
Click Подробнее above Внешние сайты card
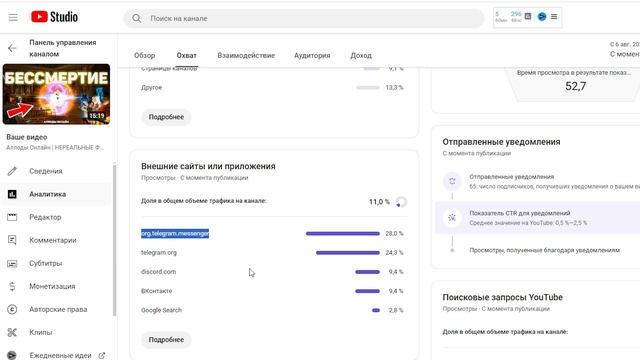pos(166,117)
